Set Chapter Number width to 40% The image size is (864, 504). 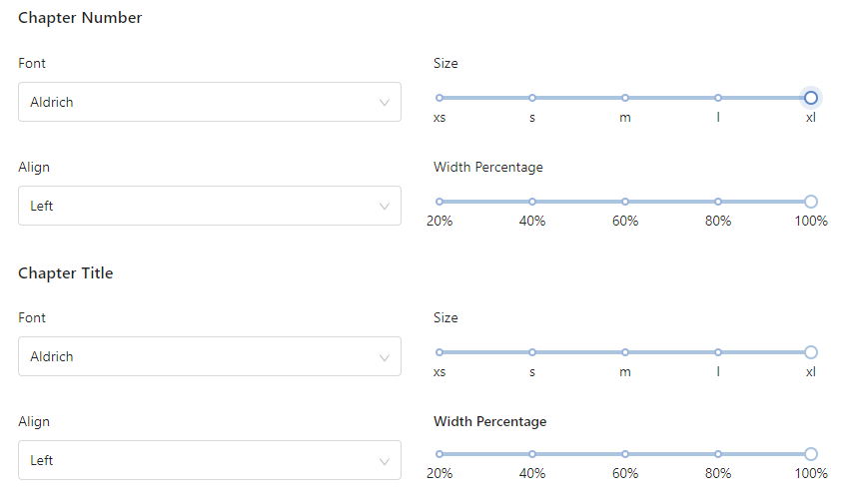pos(532,202)
